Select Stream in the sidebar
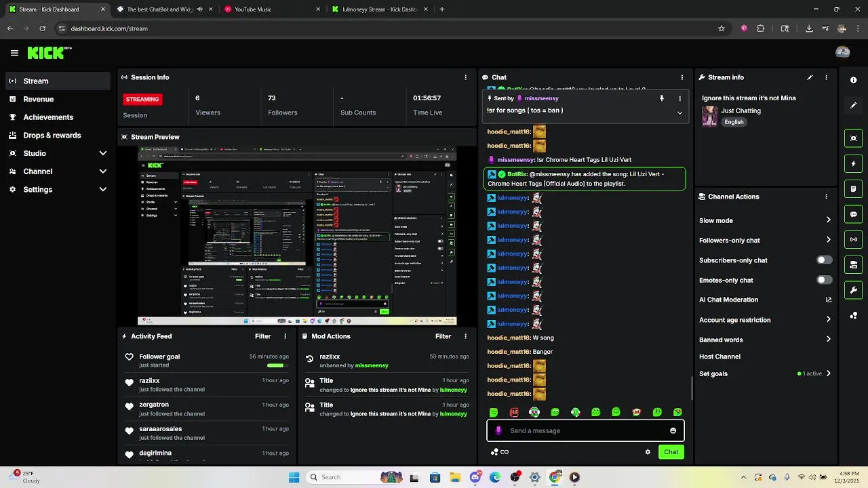Viewport: 868px width, 488px height. tap(57, 81)
